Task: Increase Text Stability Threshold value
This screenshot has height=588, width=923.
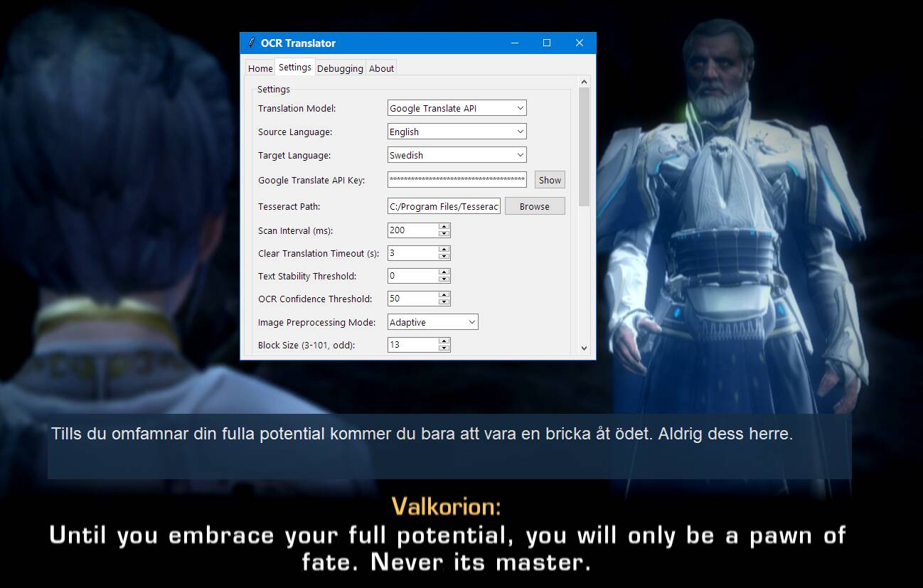Action: pos(444,272)
